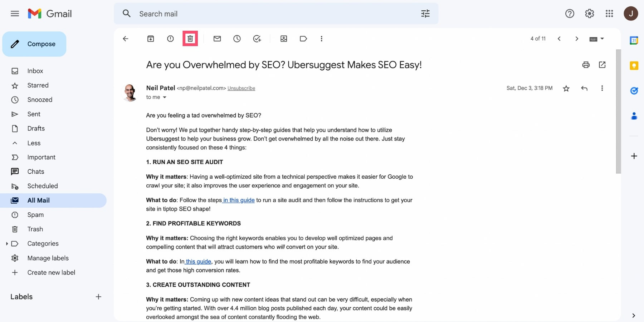Open the main menu hamburger icon
The width and height of the screenshot is (644, 322).
pos(15,14)
